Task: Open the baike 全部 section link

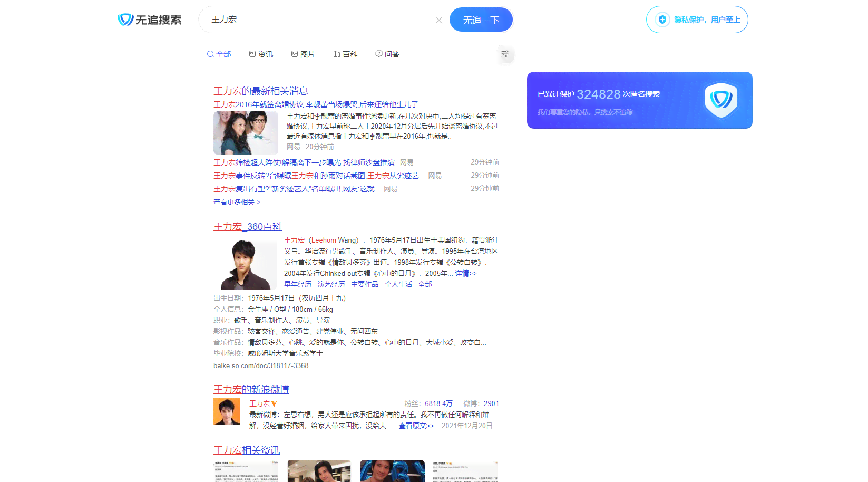Action: [x=425, y=284]
